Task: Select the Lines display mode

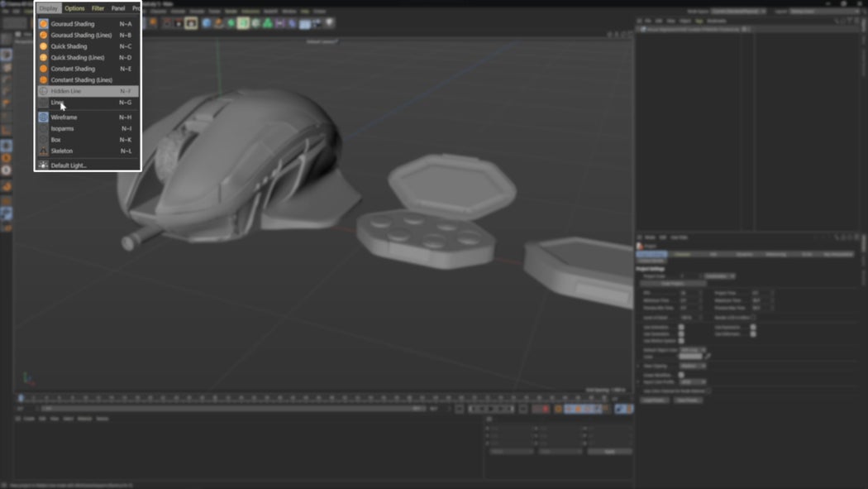Action: point(88,103)
